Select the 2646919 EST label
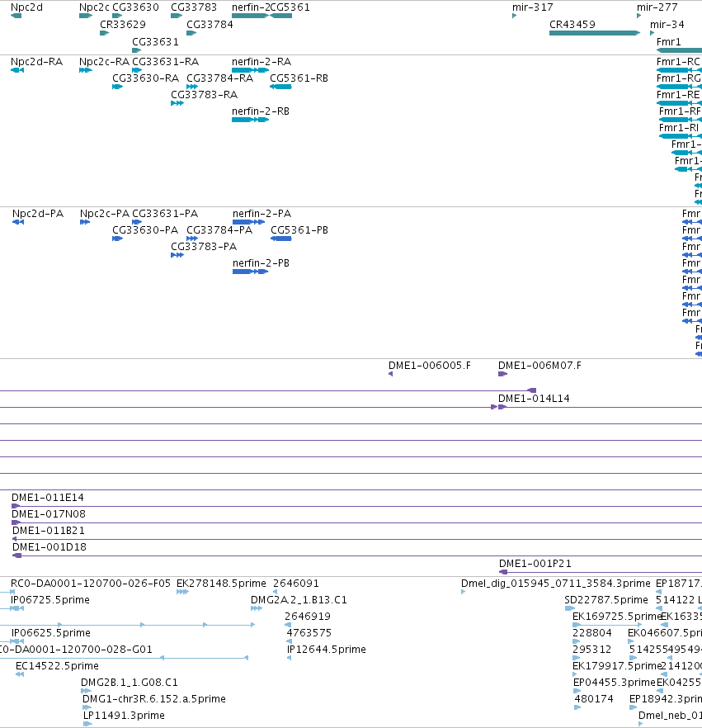702x728 pixels. click(308, 617)
